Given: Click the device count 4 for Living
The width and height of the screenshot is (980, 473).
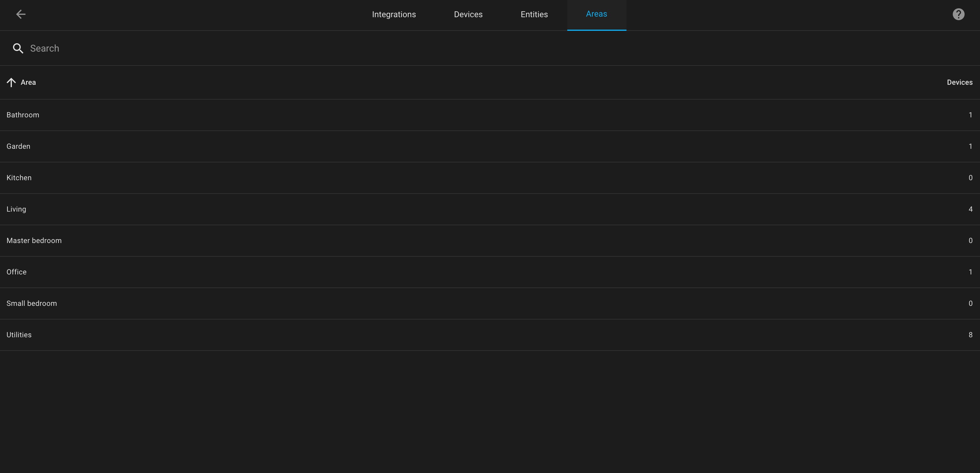Looking at the screenshot, I should pos(971,210).
